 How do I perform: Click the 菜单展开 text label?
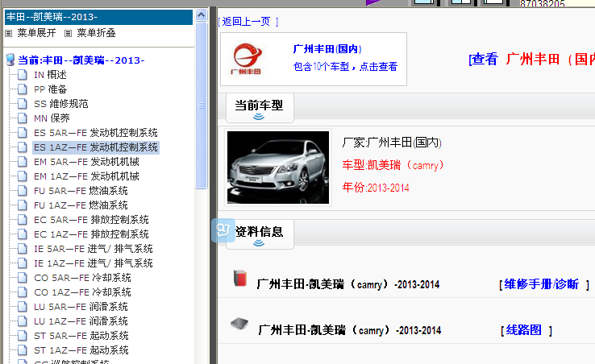pyautogui.click(x=36, y=33)
